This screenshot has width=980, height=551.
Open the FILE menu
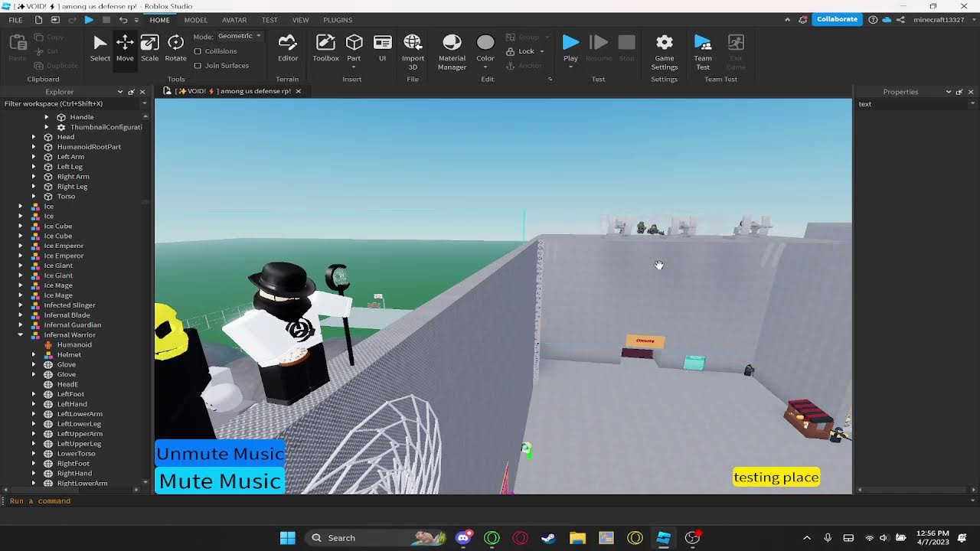point(15,20)
